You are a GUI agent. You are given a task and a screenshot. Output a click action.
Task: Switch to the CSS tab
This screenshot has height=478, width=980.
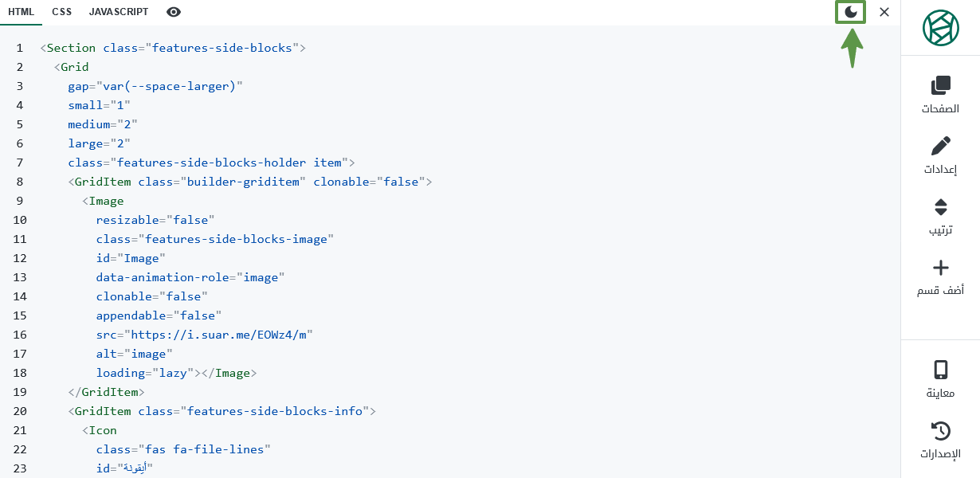pyautogui.click(x=61, y=12)
